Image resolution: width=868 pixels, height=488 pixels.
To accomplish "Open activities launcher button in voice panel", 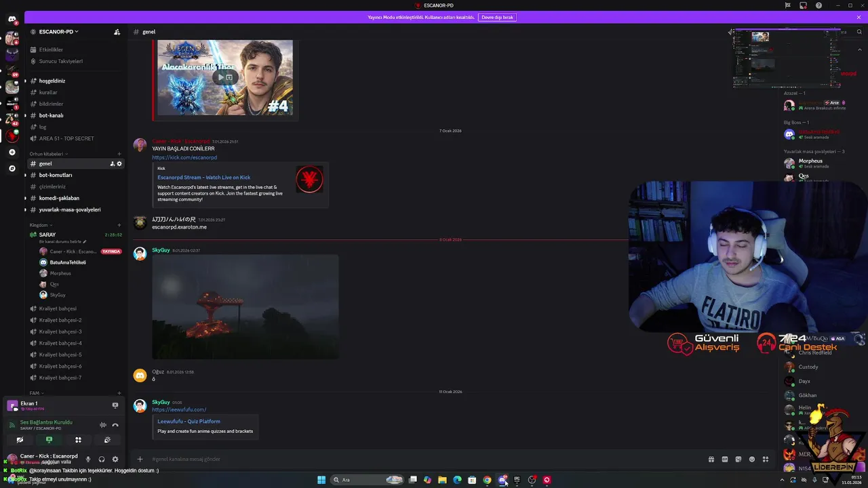I will [78, 440].
